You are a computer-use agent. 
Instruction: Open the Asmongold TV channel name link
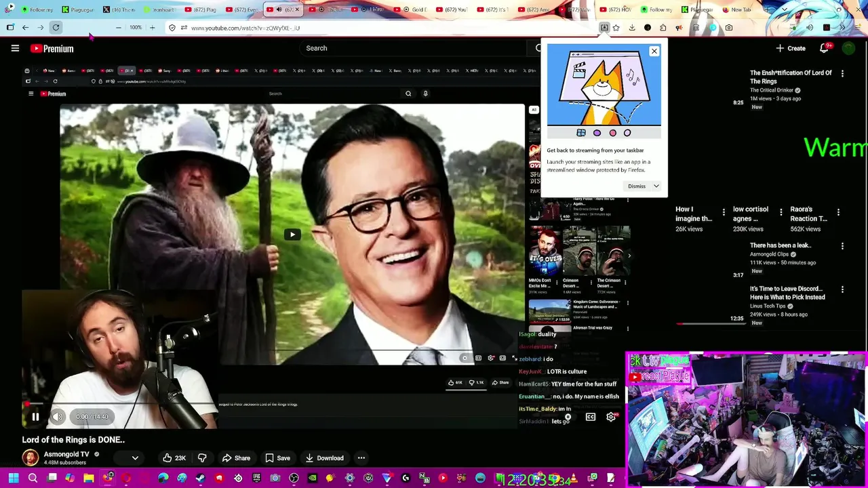66,454
